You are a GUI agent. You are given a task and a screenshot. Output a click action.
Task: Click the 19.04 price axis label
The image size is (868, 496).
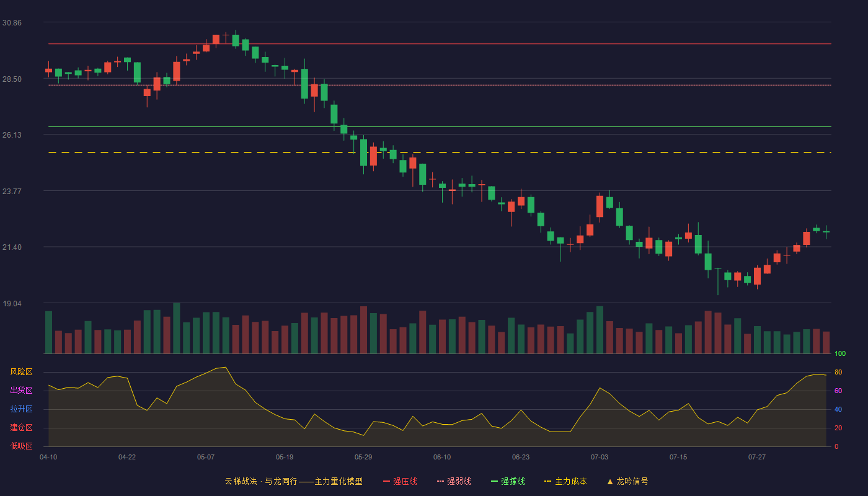click(x=12, y=304)
